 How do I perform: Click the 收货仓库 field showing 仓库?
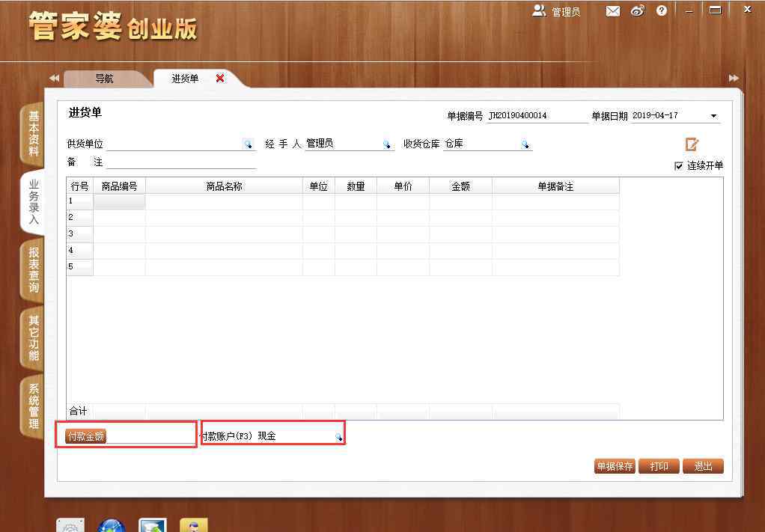click(482, 144)
